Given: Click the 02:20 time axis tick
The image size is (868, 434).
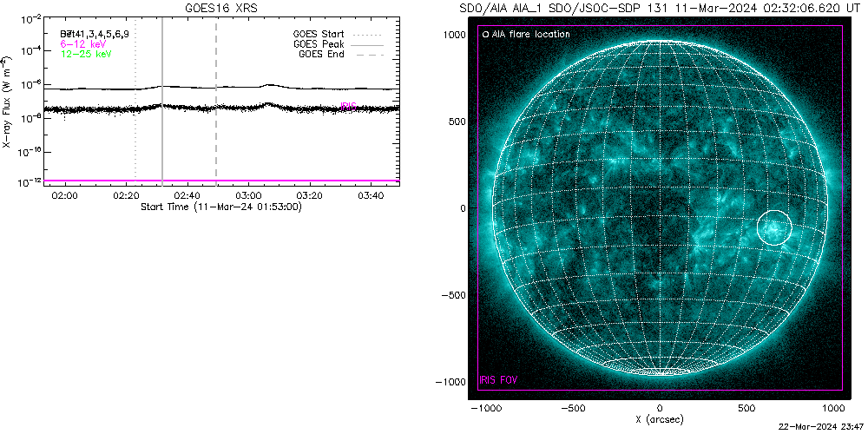Looking at the screenshot, I should pos(127,196).
